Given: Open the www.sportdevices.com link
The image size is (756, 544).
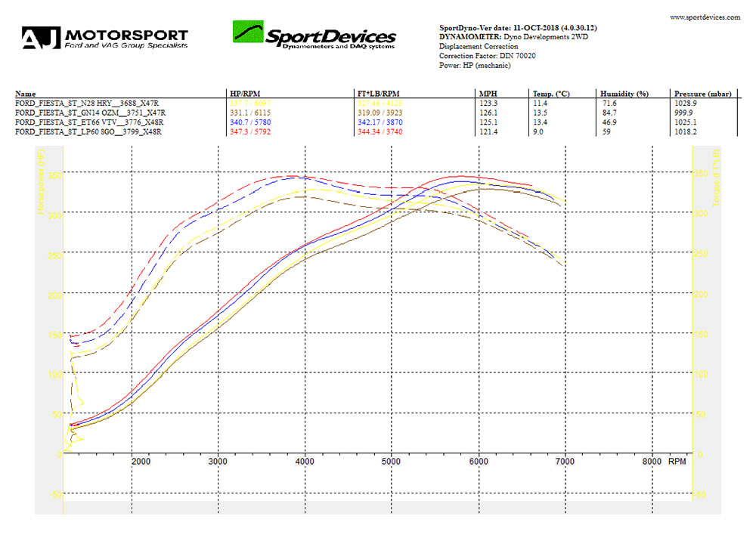Looking at the screenshot, I should coord(705,17).
